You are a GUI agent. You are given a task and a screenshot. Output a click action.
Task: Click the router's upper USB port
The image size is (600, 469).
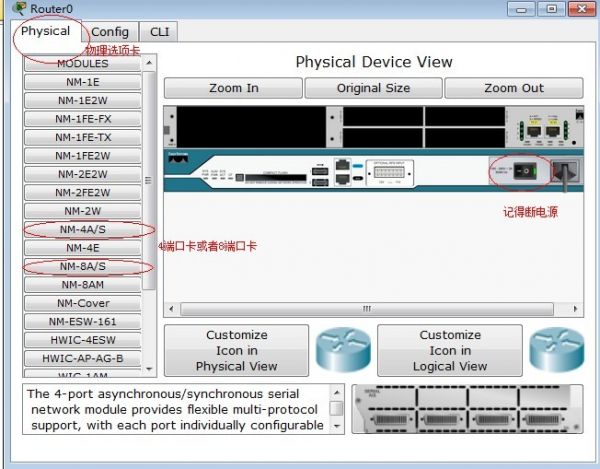coord(320,171)
